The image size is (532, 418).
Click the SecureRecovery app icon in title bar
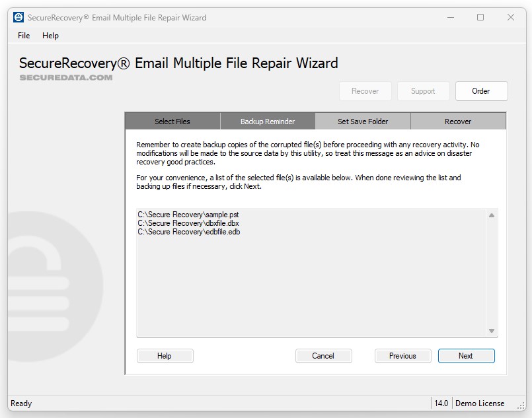[x=19, y=17]
